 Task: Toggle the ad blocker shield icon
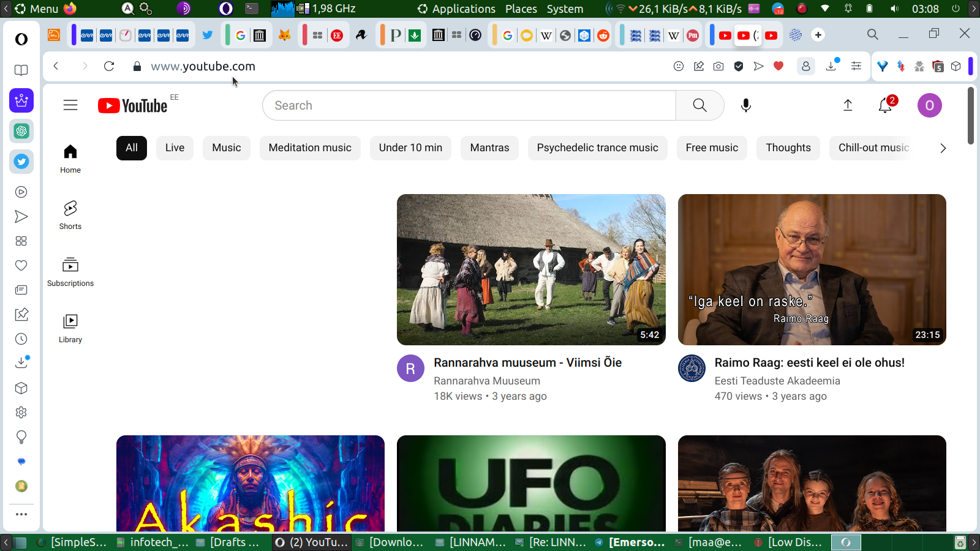tap(739, 66)
